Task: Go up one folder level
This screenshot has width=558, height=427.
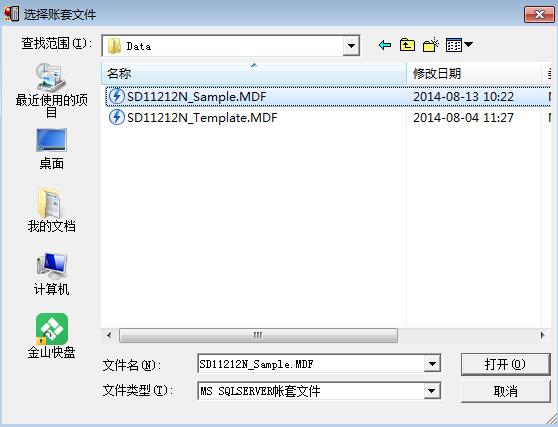Action: pyautogui.click(x=407, y=45)
